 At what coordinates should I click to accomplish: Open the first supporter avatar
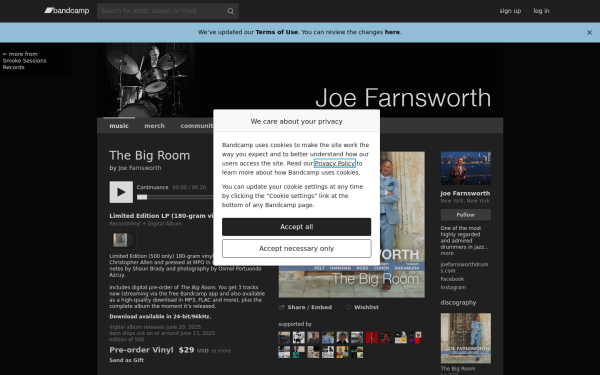point(284,338)
